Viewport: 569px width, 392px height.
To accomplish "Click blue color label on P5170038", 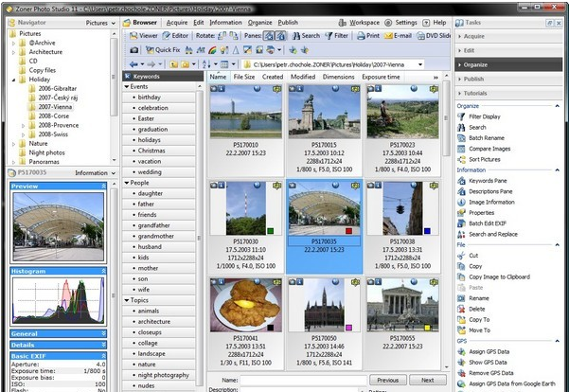I will (427, 231).
